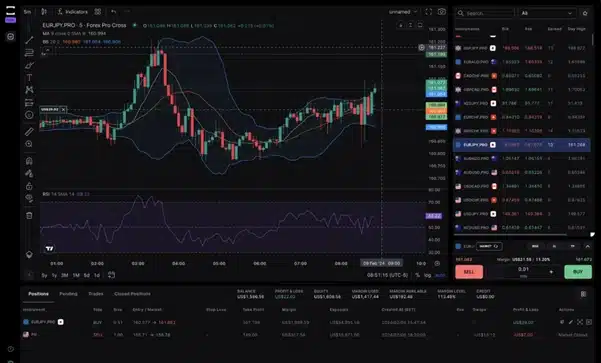Select the brush drawing tool
This screenshot has height=363, width=601.
[29, 65]
